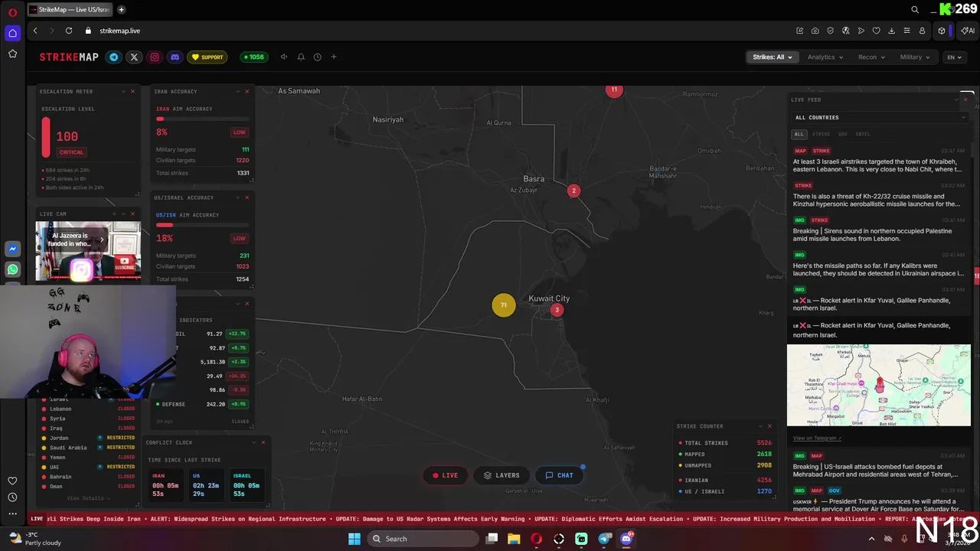Select the INTEL tab in Live Feed

click(x=863, y=134)
